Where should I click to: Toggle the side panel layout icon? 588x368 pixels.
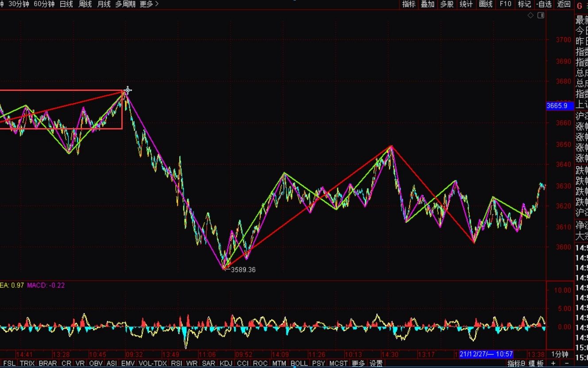(x=541, y=16)
